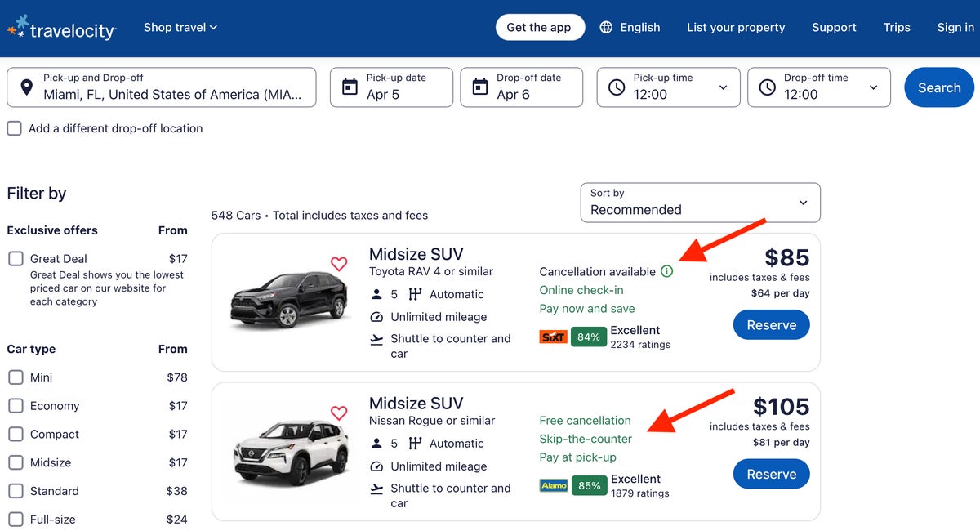The height and width of the screenshot is (531, 980).
Task: Open the Support menu item
Action: point(833,26)
